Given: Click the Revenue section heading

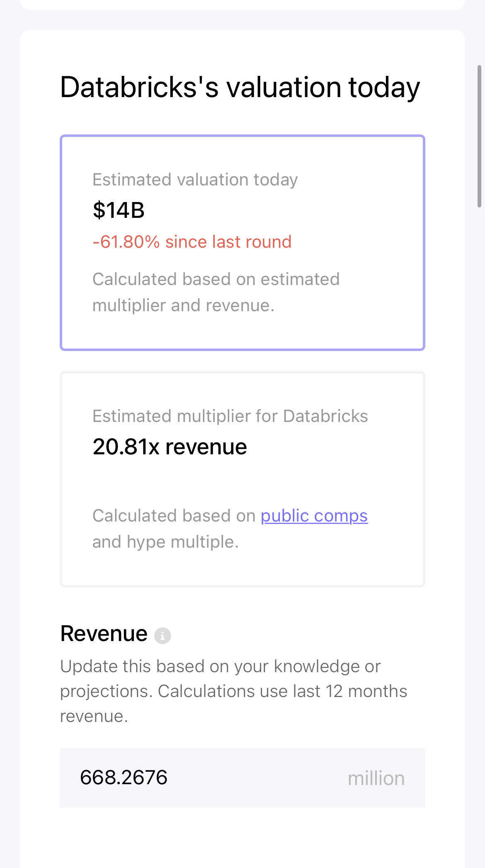Looking at the screenshot, I should pyautogui.click(x=104, y=634).
